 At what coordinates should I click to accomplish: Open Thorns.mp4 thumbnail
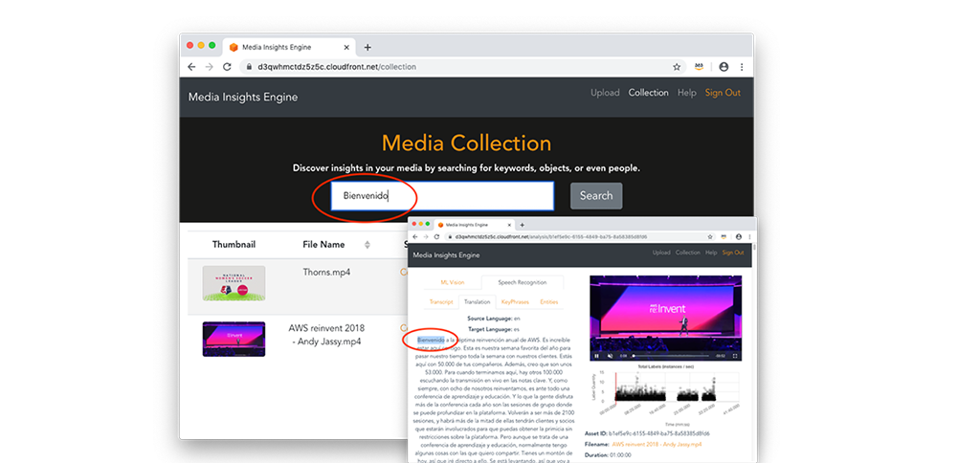pyautogui.click(x=234, y=283)
